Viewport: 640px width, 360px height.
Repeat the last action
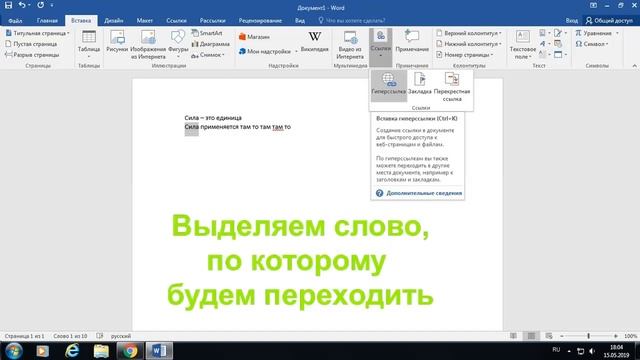coord(40,5)
